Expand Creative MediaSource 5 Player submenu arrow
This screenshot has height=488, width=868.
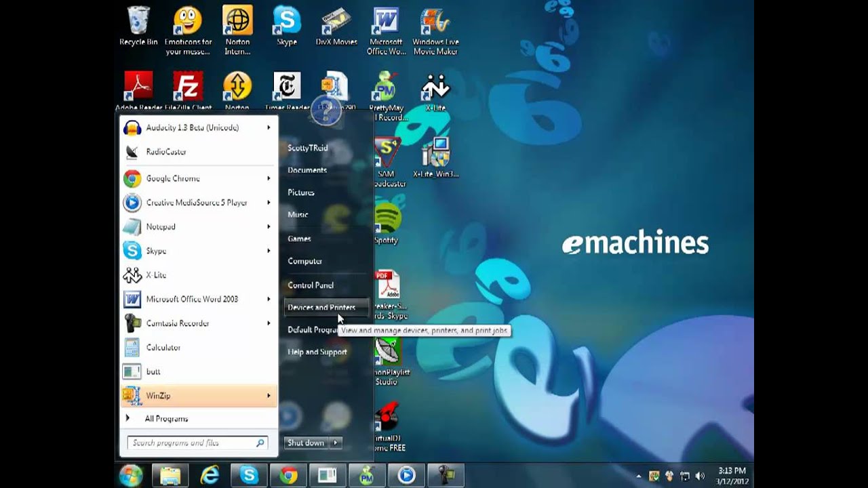[269, 203]
